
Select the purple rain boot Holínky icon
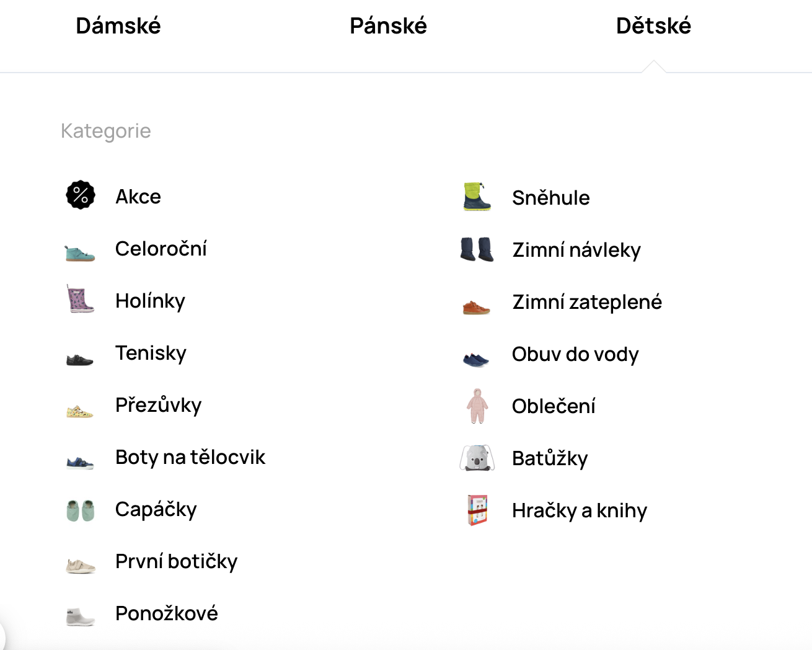(80, 299)
